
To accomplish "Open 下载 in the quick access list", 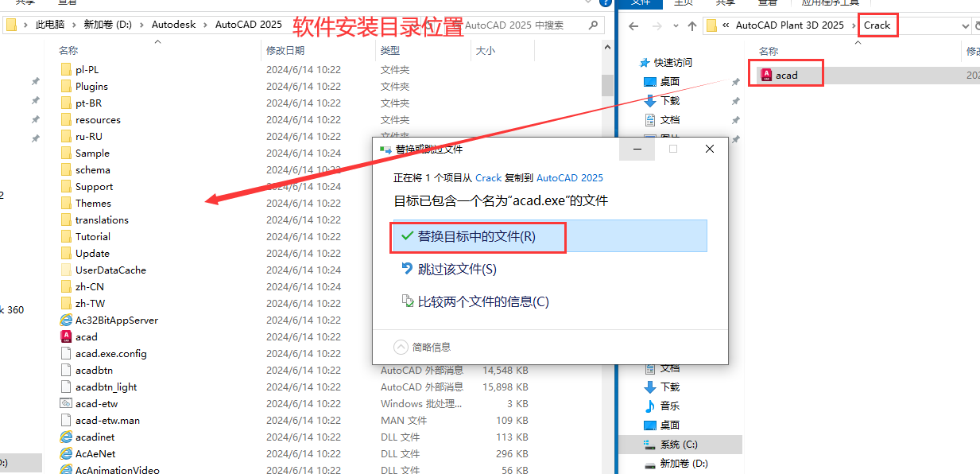I will tap(669, 101).
